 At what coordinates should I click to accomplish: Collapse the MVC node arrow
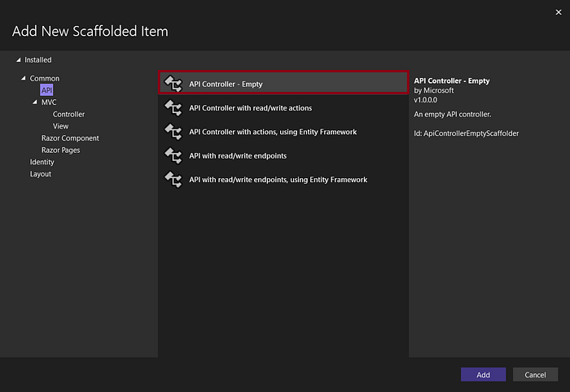[x=35, y=102]
